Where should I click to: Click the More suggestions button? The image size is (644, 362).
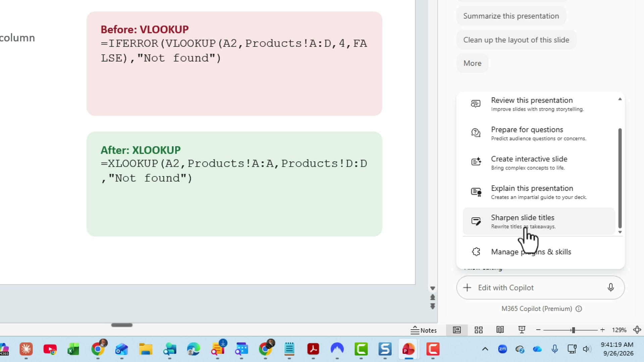pos(472,63)
